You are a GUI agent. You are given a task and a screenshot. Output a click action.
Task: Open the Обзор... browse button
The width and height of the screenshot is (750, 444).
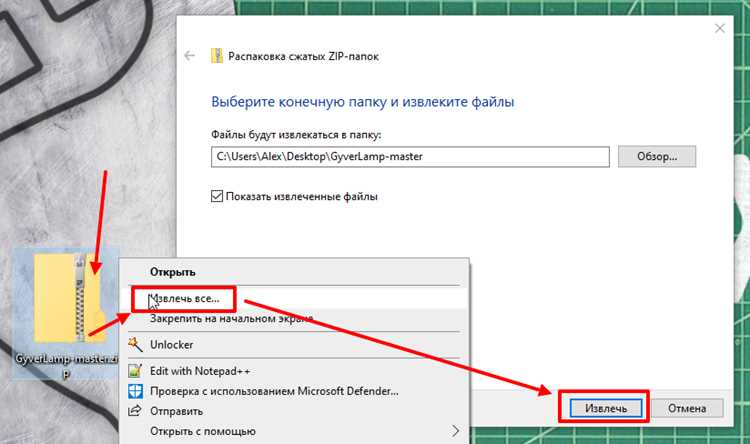(x=657, y=156)
